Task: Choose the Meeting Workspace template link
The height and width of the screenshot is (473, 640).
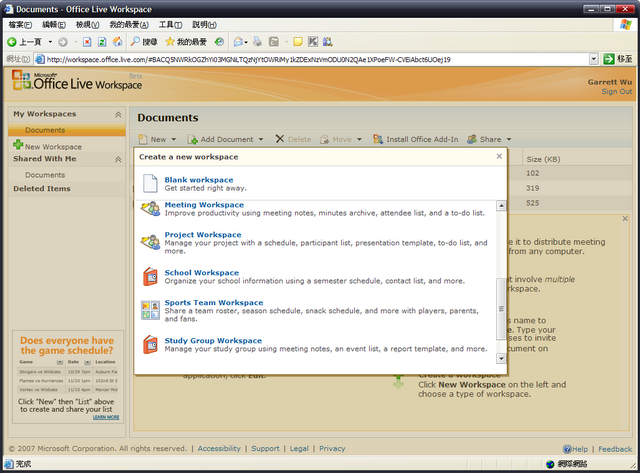Action: [x=204, y=204]
